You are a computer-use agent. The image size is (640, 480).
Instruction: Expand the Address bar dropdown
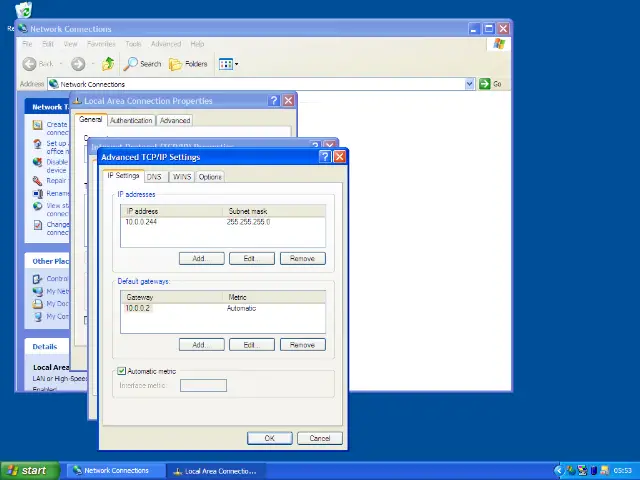469,84
